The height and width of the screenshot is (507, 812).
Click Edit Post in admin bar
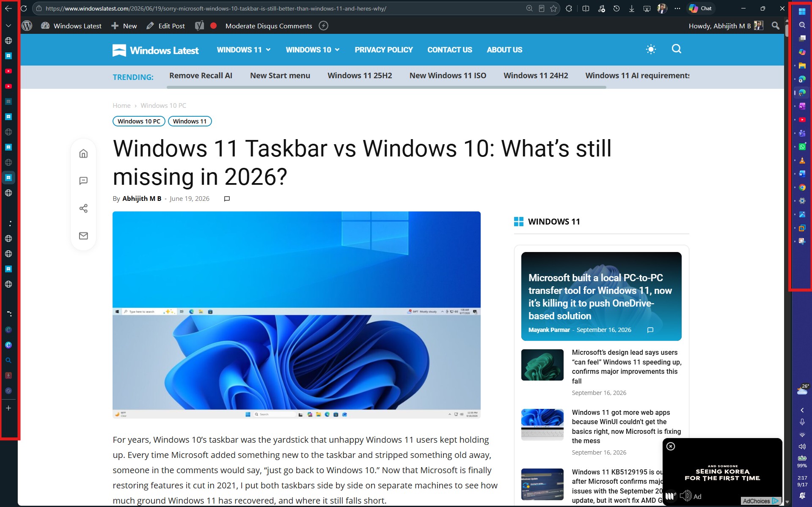point(166,26)
